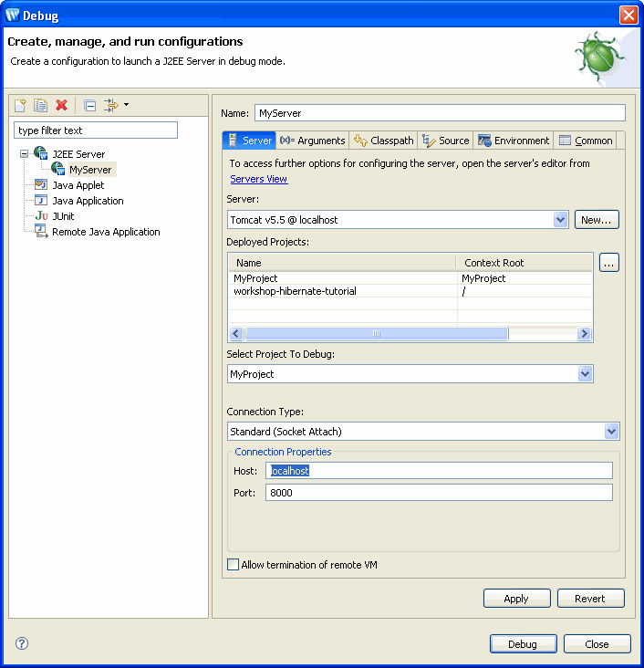This screenshot has width=644, height=668.
Task: Click the Name field containing MyServer
Action: point(440,113)
